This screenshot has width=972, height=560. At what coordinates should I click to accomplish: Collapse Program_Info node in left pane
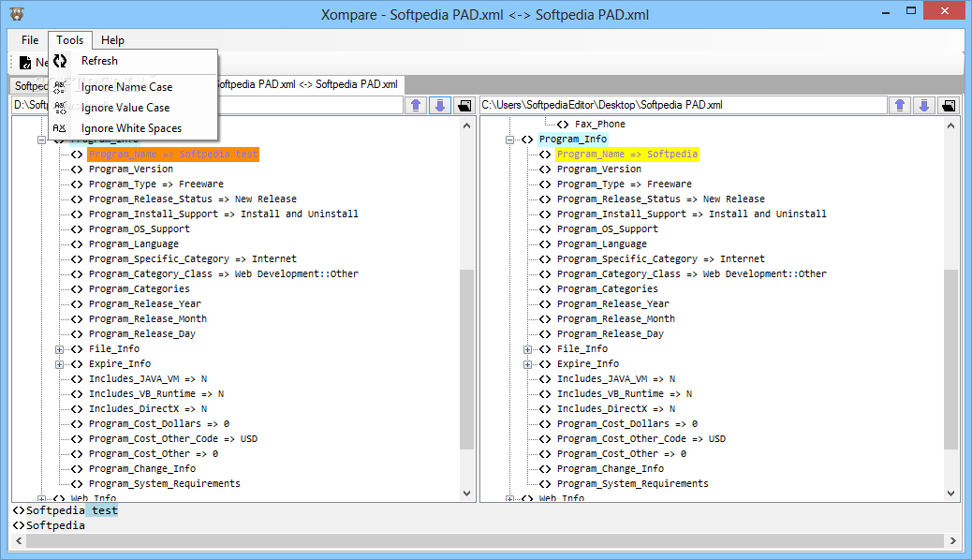[x=41, y=140]
